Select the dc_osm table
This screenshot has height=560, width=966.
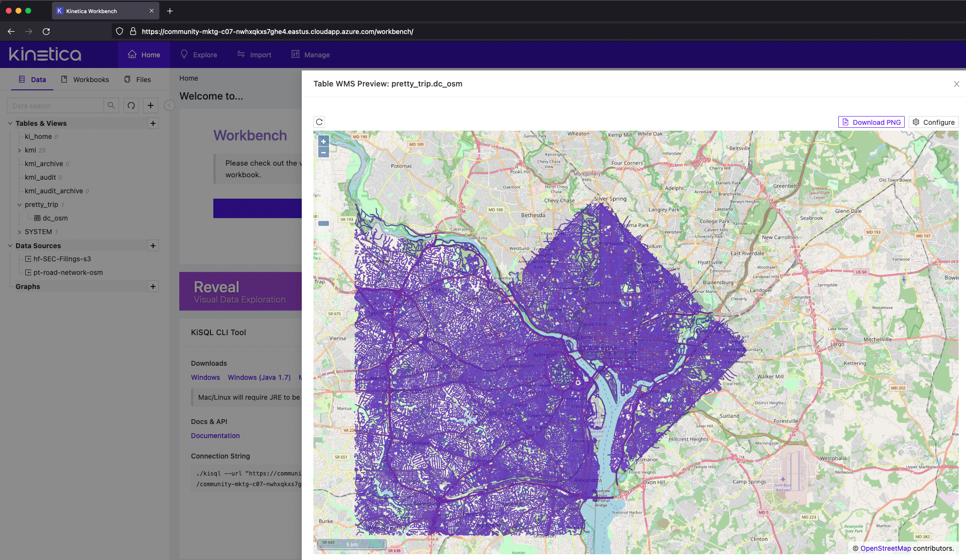[55, 218]
